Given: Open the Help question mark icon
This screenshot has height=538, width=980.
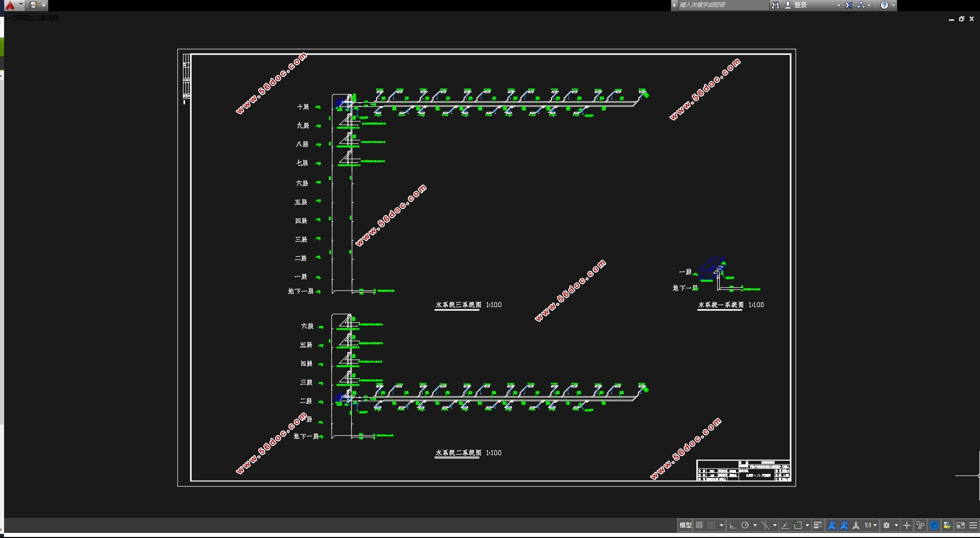Looking at the screenshot, I should [884, 5].
